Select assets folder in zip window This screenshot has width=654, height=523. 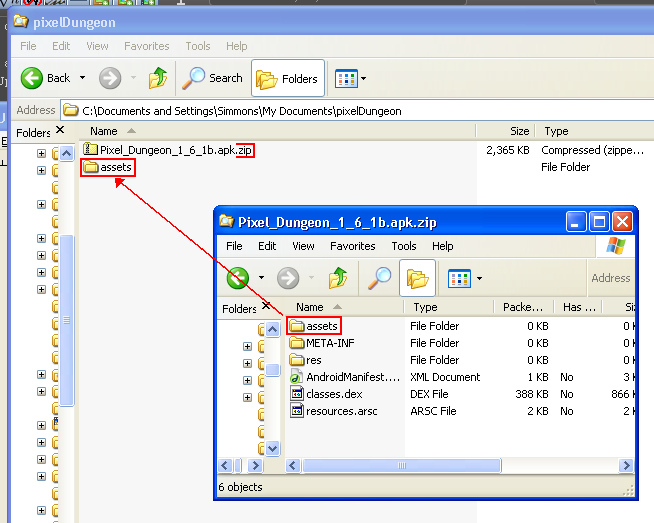[314, 326]
